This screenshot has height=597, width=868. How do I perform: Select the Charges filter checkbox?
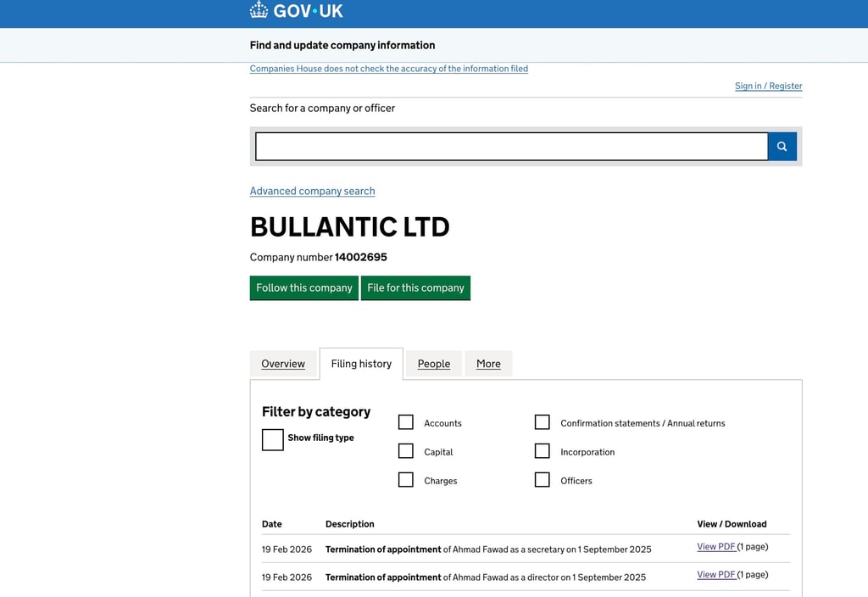406,480
